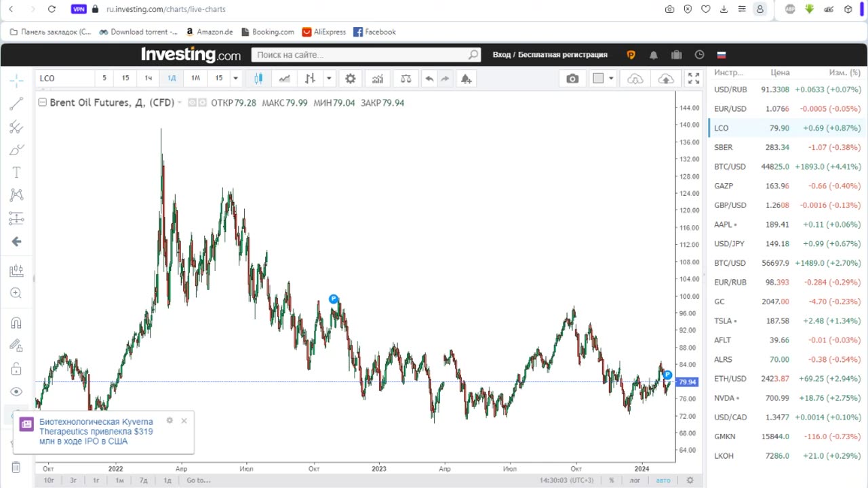868x488 pixels.
Task: Set chart range to 10г
Action: (50, 480)
